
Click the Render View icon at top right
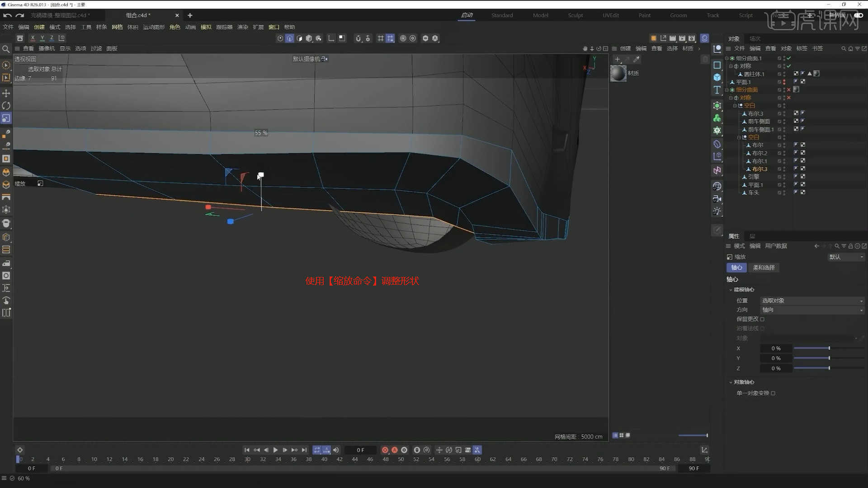[673, 38]
